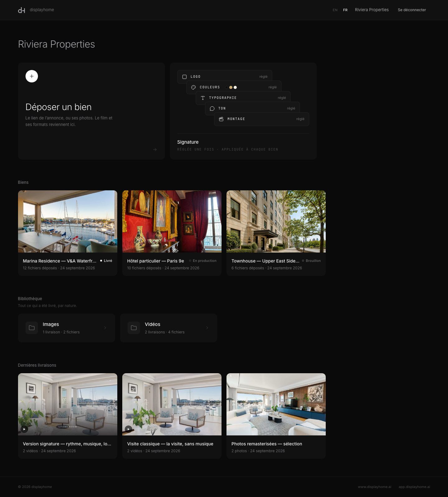Play the Version signature video

[24, 429]
